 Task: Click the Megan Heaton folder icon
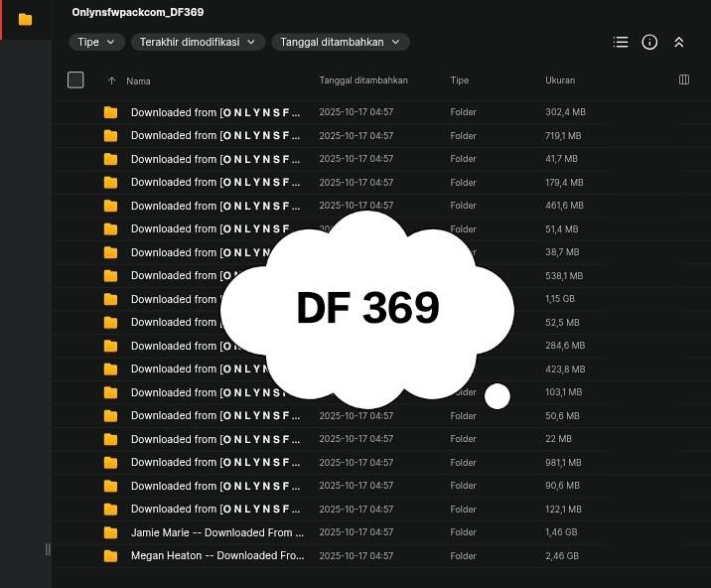pyautogui.click(x=110, y=556)
